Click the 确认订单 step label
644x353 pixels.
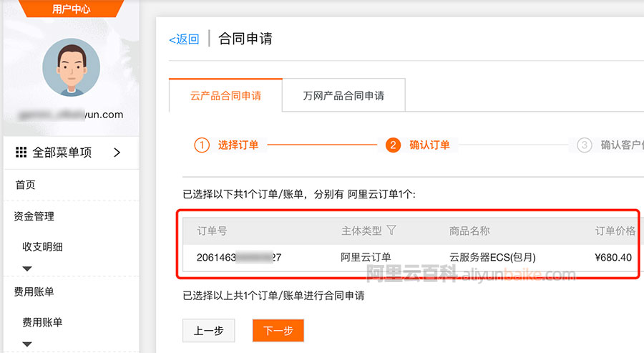[x=429, y=145]
